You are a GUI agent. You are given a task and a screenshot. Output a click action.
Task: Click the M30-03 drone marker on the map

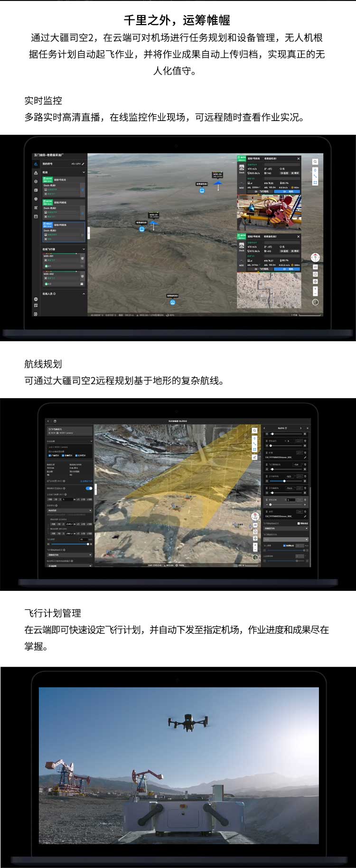click(x=218, y=183)
